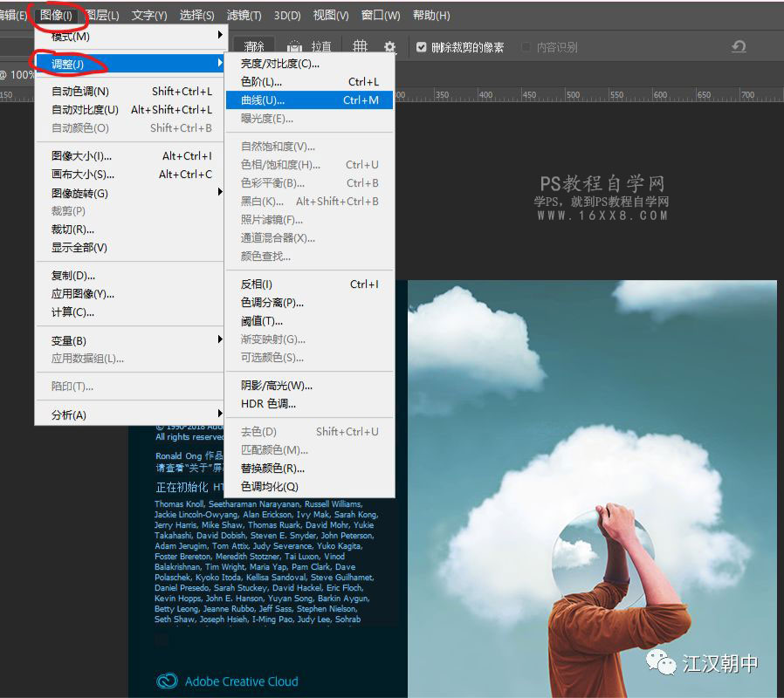The width and height of the screenshot is (784, 698).
Task: Choose the 黑白(K) adjustment
Action: point(271,201)
